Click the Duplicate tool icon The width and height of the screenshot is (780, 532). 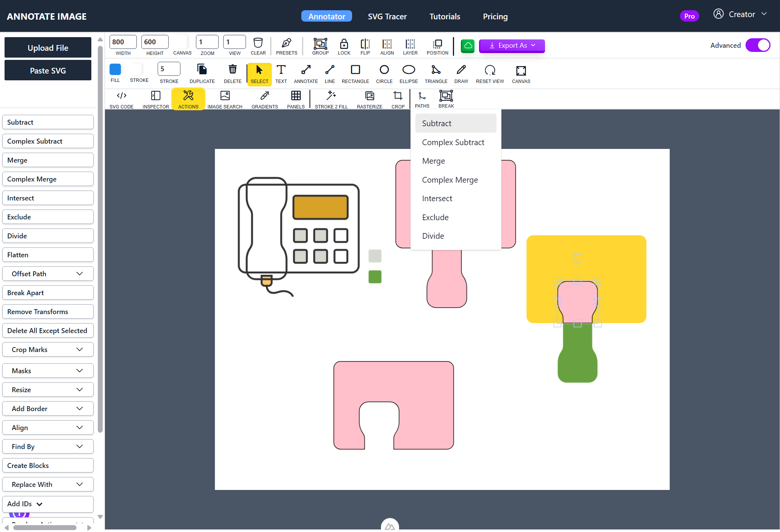[x=202, y=70]
